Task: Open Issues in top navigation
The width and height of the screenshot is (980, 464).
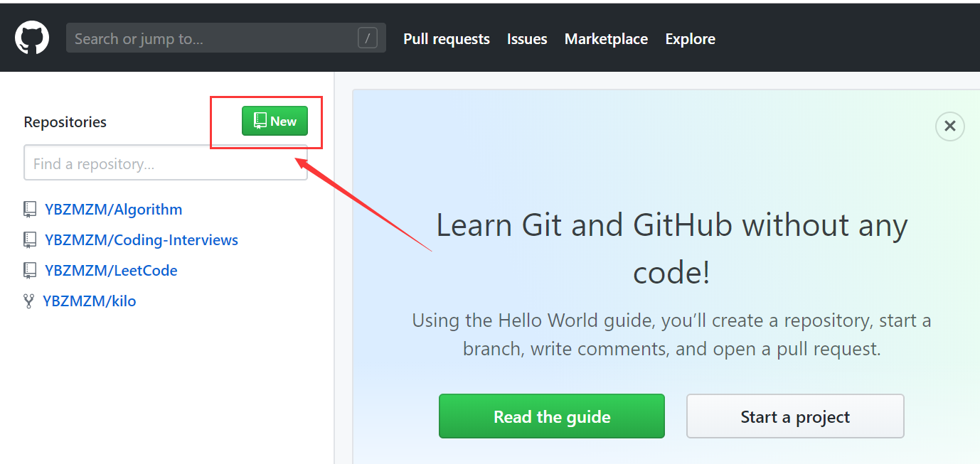Action: 527,39
